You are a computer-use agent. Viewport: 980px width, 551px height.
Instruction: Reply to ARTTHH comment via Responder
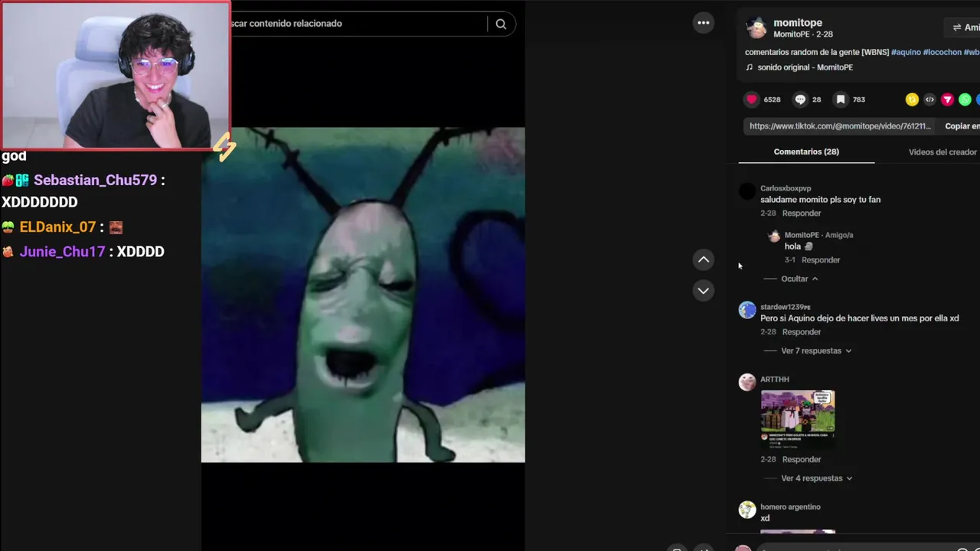tap(801, 460)
